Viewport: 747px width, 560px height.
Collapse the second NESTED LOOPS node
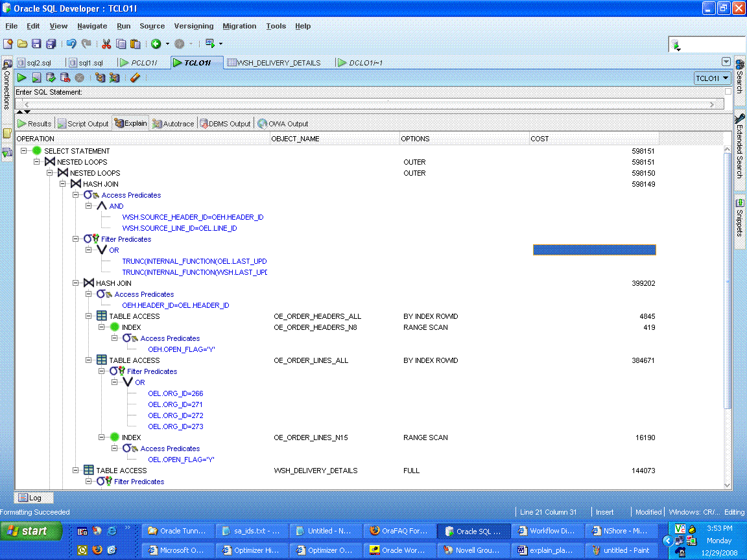[x=49, y=173]
